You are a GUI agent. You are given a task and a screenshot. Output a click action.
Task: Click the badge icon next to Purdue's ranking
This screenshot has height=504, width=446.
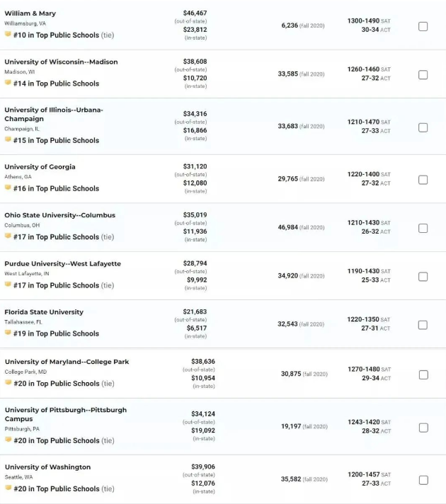point(8,285)
